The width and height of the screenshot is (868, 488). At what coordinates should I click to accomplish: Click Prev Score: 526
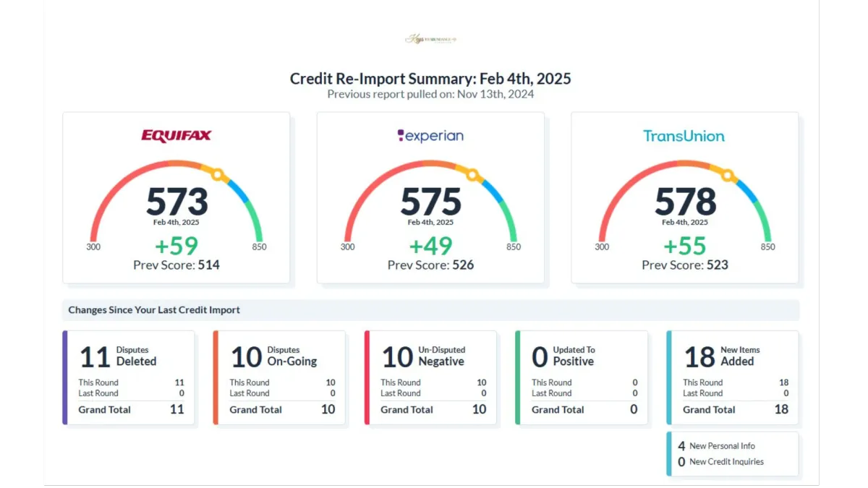click(x=430, y=265)
